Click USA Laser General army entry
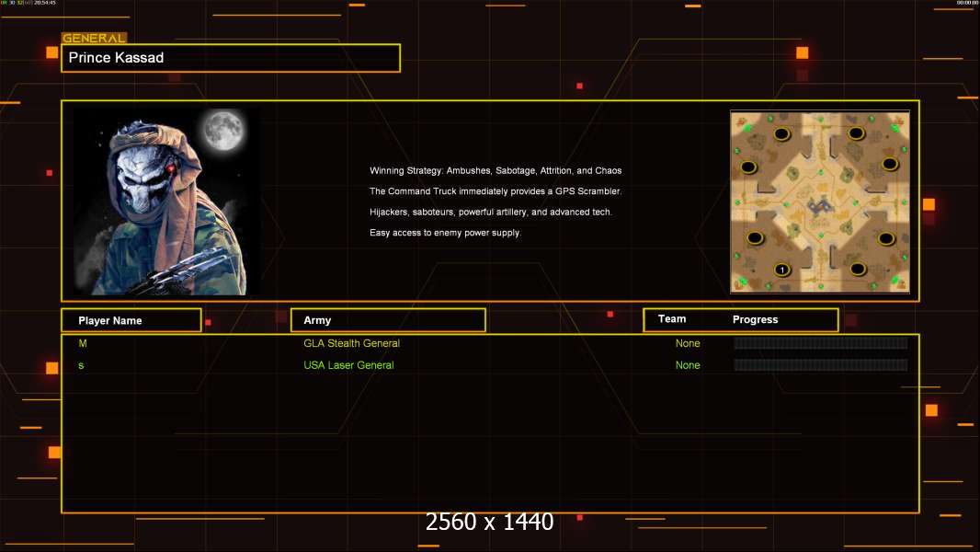The image size is (980, 552). tap(348, 365)
